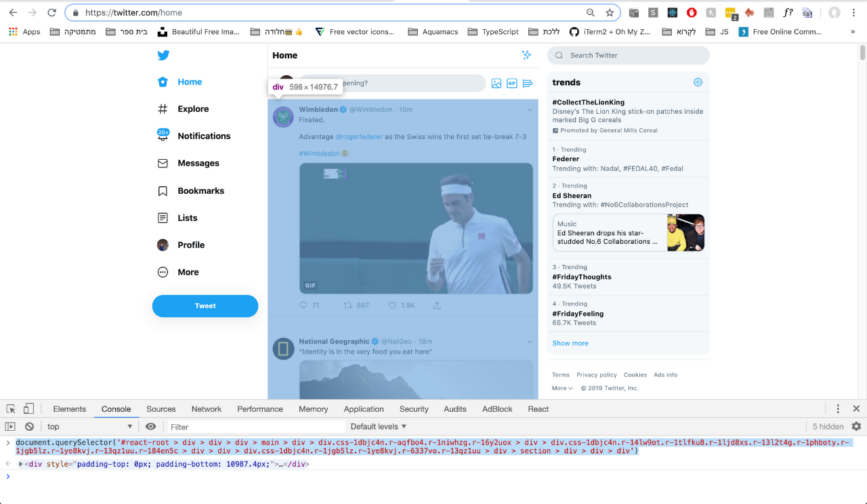
Task: Open the Aquamacs bookmark folder
Action: click(433, 32)
